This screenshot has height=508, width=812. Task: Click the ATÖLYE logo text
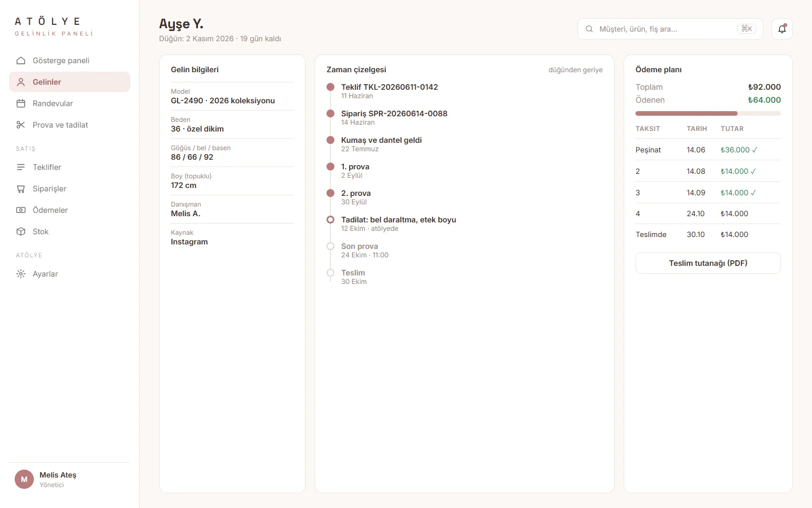coord(48,21)
